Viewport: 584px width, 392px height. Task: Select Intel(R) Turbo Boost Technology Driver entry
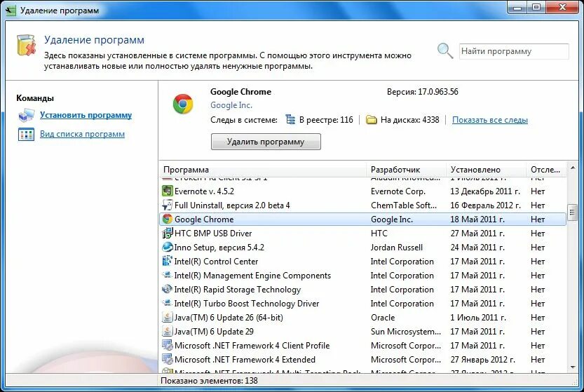(362, 304)
